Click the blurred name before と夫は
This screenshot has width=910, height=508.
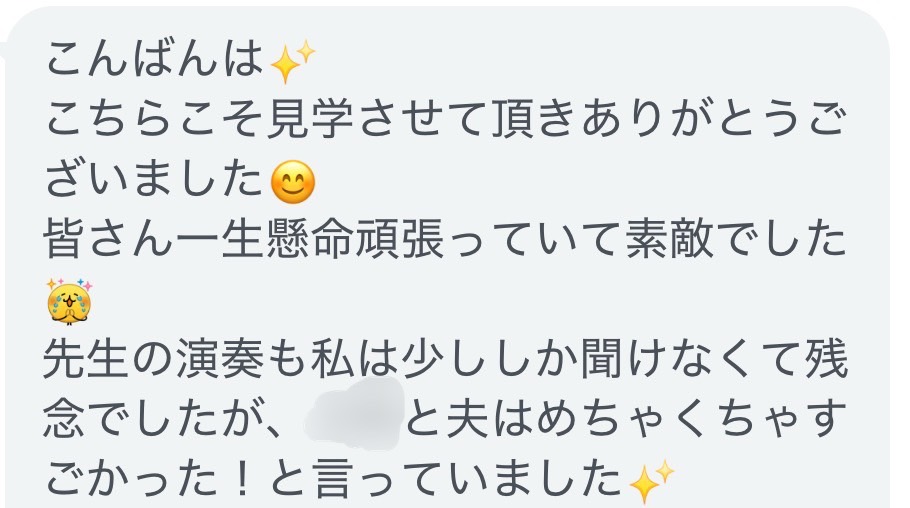point(355,413)
